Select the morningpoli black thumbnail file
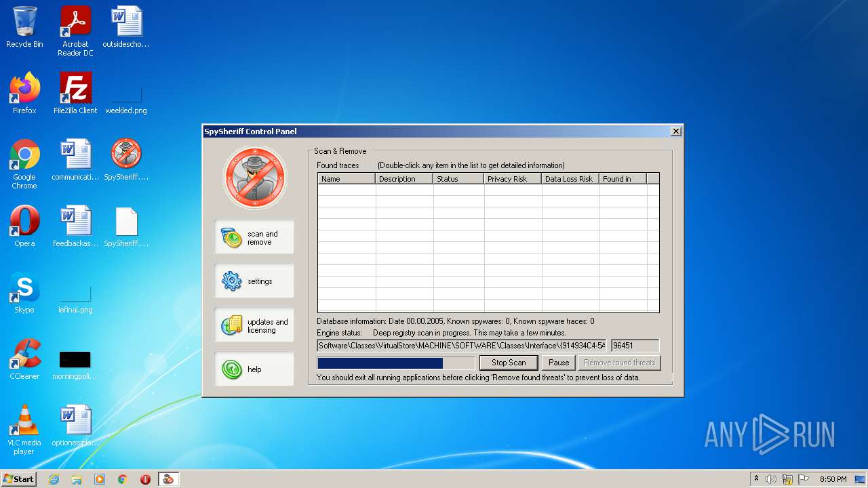Viewport: 868px width, 488px height. [x=75, y=365]
